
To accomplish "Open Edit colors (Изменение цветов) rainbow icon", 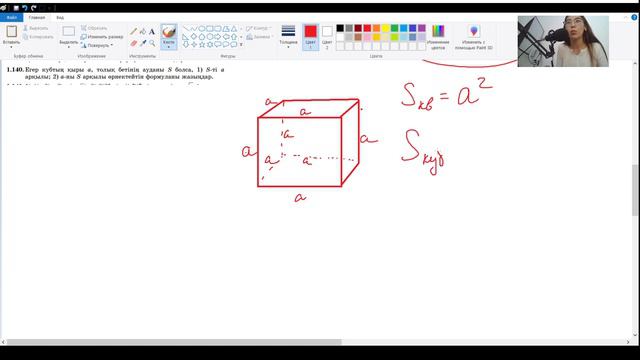I will click(438, 31).
